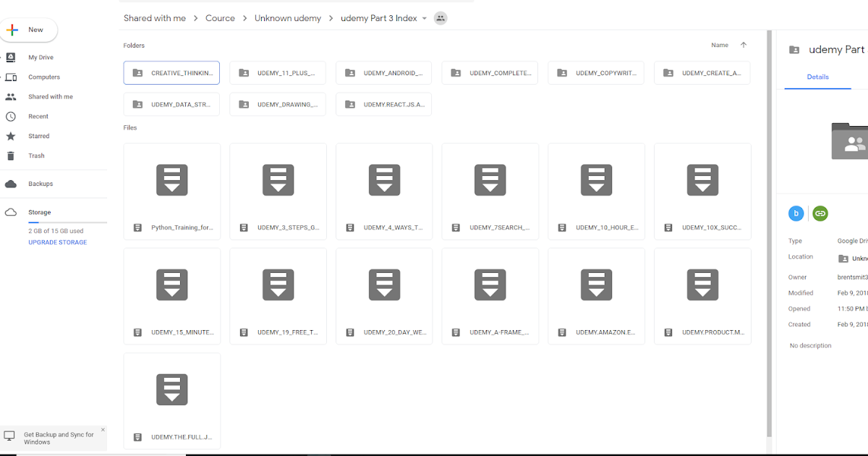Click the Recent clock icon
This screenshot has height=456, width=868.
(11, 117)
